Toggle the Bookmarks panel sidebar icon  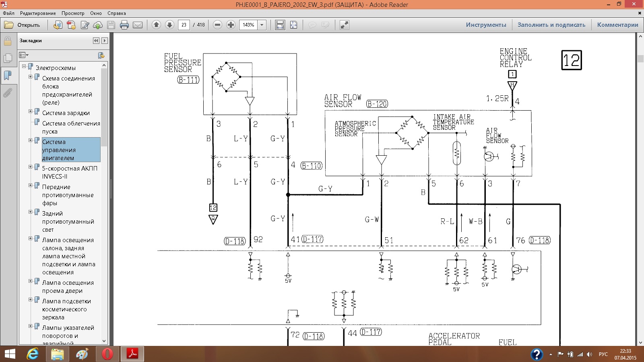point(7,75)
